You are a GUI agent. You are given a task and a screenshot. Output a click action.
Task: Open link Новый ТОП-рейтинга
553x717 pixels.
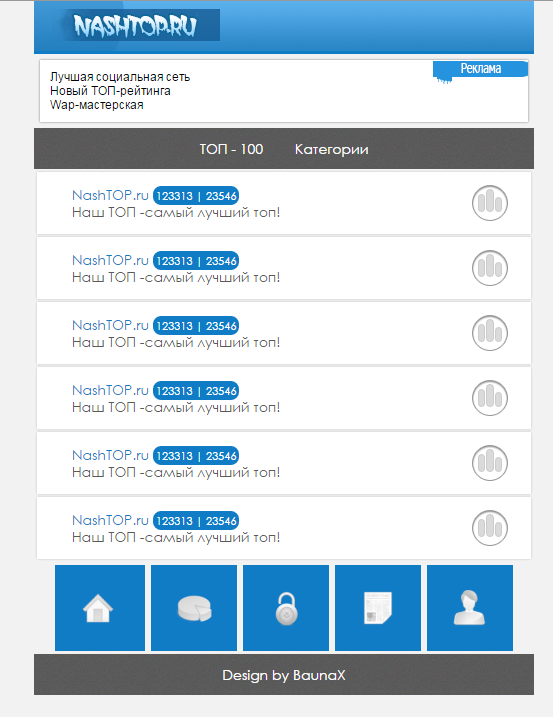tap(110, 91)
